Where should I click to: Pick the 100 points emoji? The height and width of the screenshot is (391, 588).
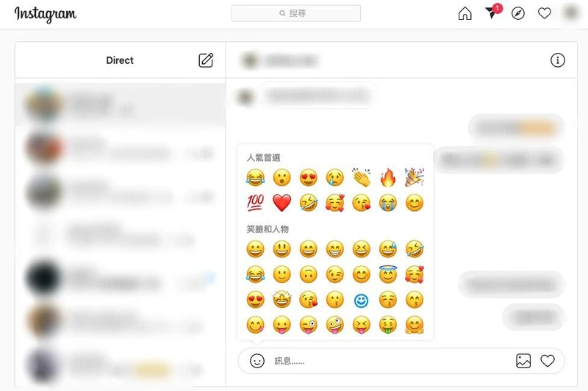pyautogui.click(x=255, y=203)
